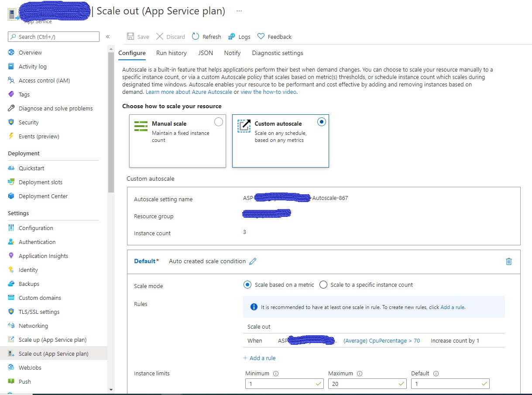This screenshot has height=395, width=532.
Task: Click info icon next to Default limit
Action: 436,374
